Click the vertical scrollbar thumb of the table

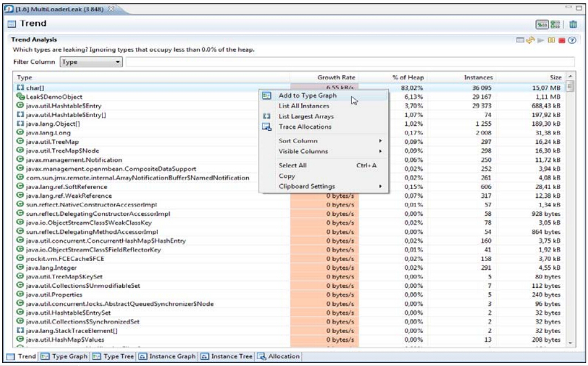point(570,86)
